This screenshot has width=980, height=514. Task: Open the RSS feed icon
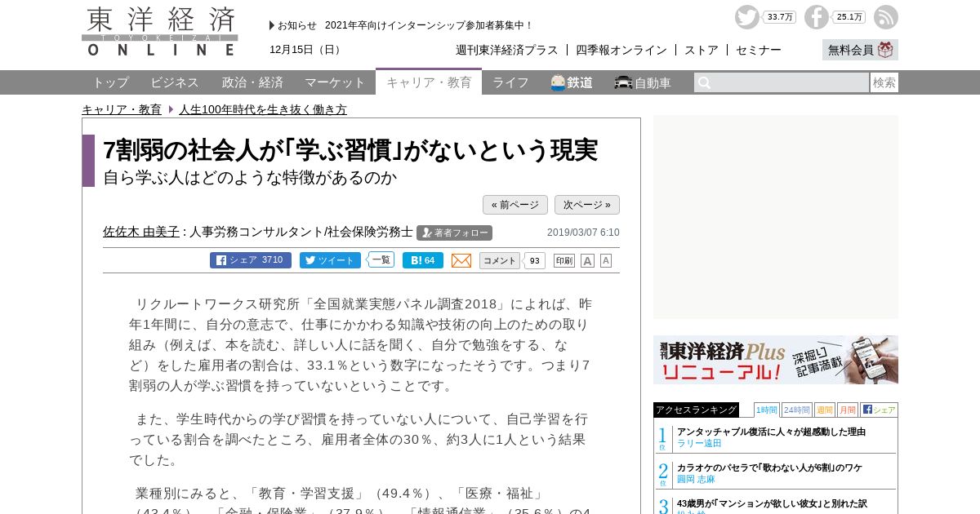[x=886, y=17]
